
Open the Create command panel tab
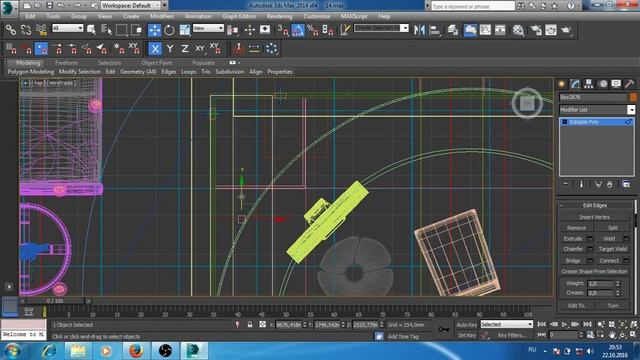click(x=562, y=84)
